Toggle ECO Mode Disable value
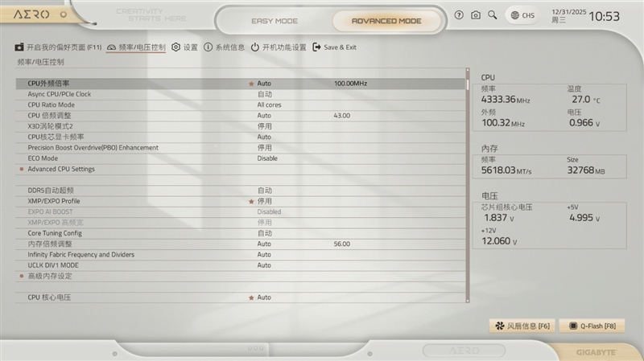This screenshot has height=361, width=644. (267, 158)
